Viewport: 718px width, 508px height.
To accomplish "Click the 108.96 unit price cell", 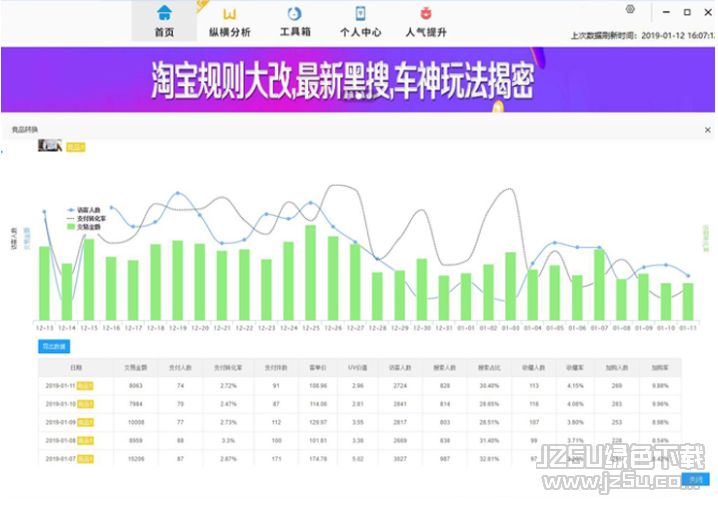I will [318, 386].
